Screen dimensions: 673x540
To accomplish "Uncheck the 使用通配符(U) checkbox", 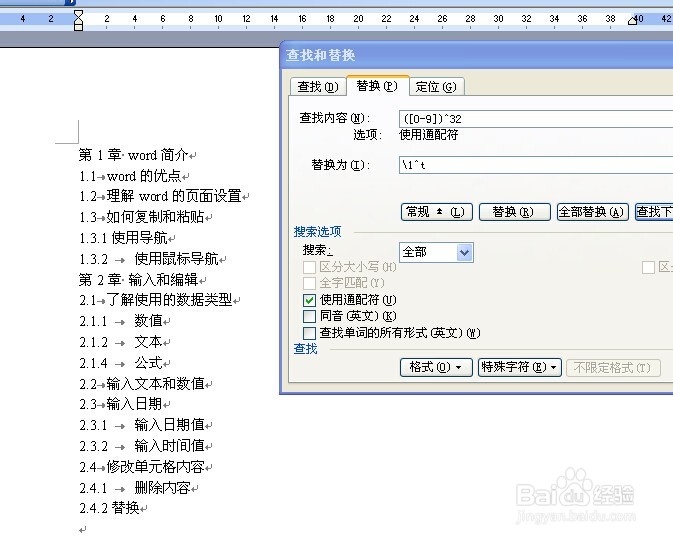I will coord(309,300).
